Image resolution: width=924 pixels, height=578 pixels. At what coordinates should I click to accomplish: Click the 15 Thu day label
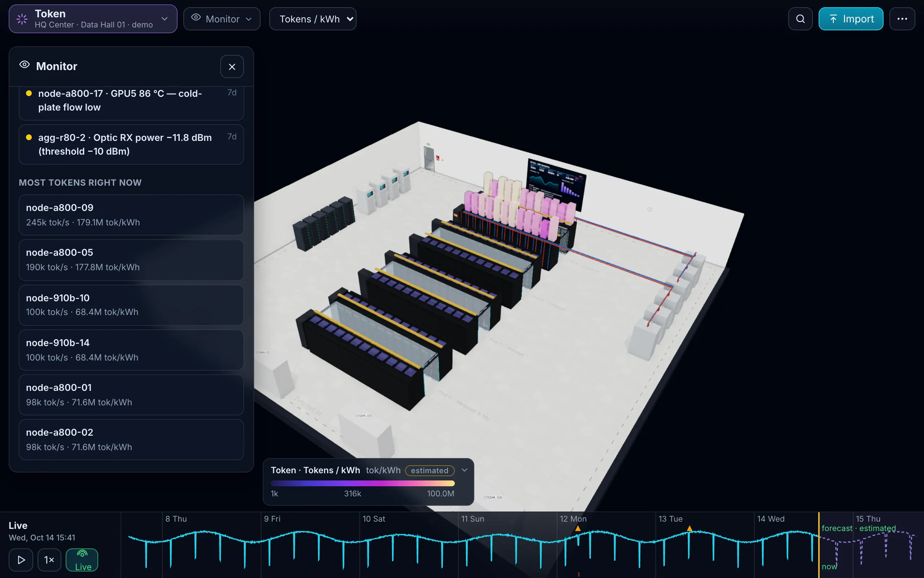point(868,519)
